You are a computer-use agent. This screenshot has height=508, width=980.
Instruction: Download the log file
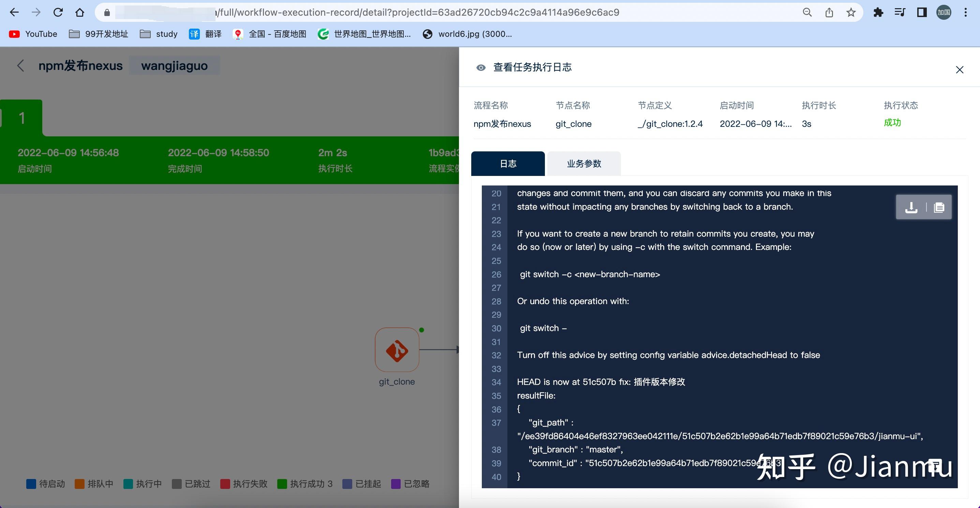911,207
